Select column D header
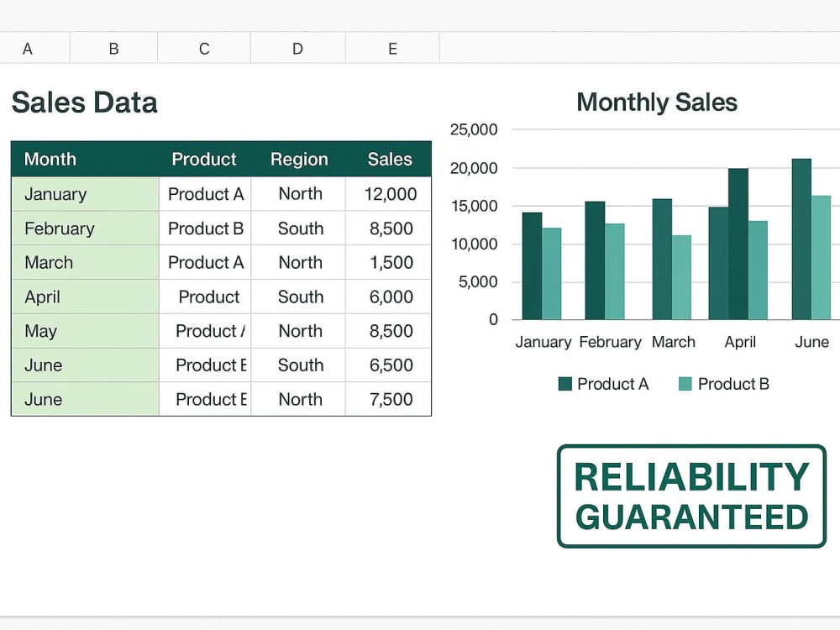 pyautogui.click(x=298, y=48)
